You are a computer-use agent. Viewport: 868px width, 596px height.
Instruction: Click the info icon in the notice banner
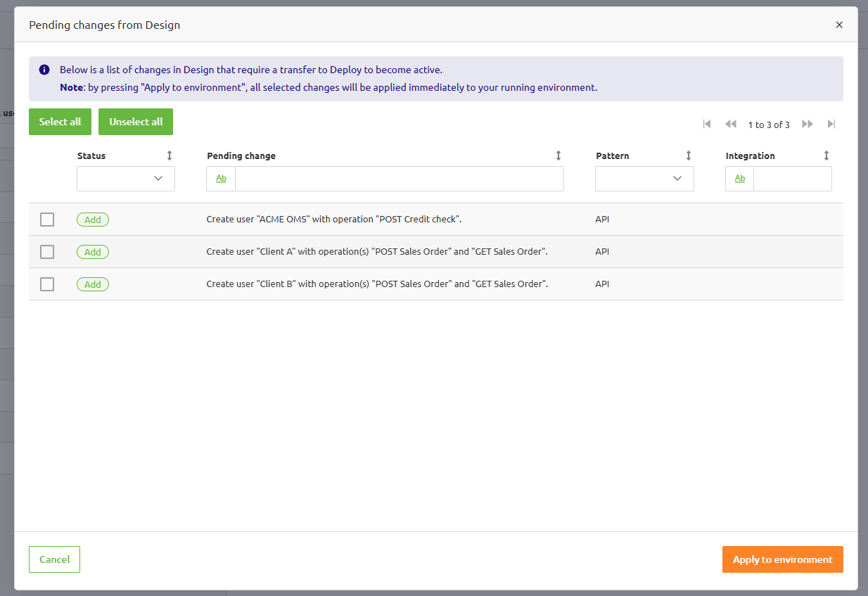[44, 70]
